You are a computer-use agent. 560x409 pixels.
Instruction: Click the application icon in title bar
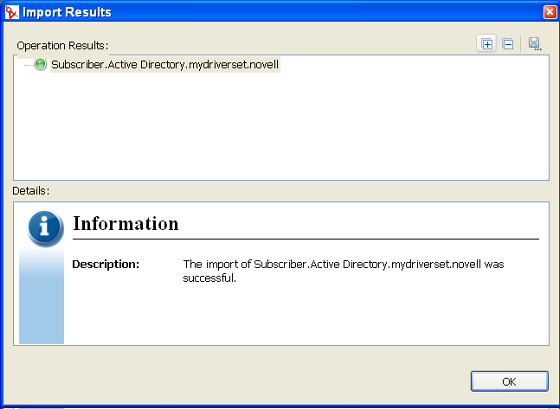point(11,12)
